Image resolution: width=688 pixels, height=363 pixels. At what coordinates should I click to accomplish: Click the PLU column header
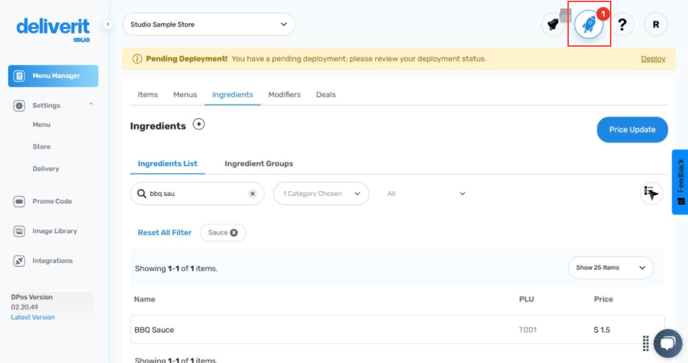click(x=527, y=299)
